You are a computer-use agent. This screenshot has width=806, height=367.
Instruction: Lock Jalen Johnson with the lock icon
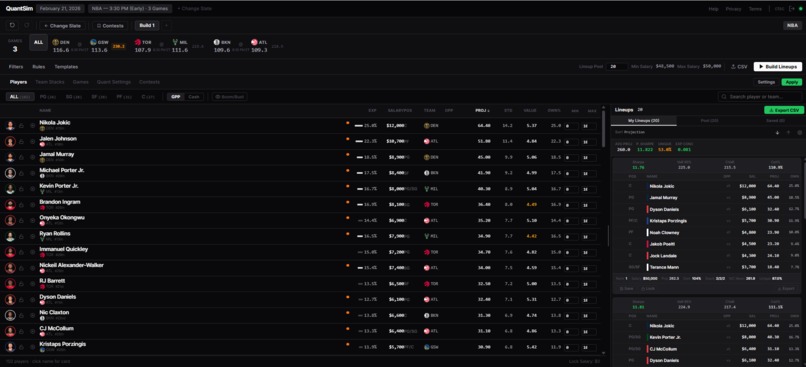pos(22,141)
